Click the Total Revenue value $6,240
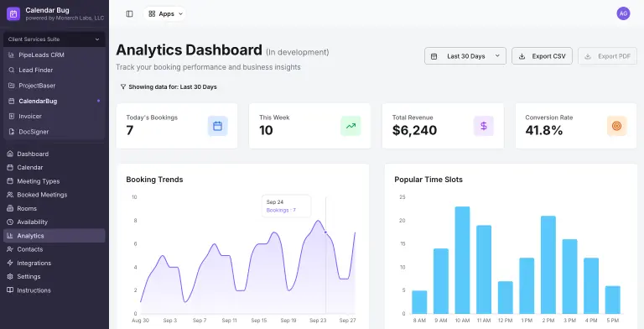Image resolution: width=644 pixels, height=329 pixels. (414, 130)
